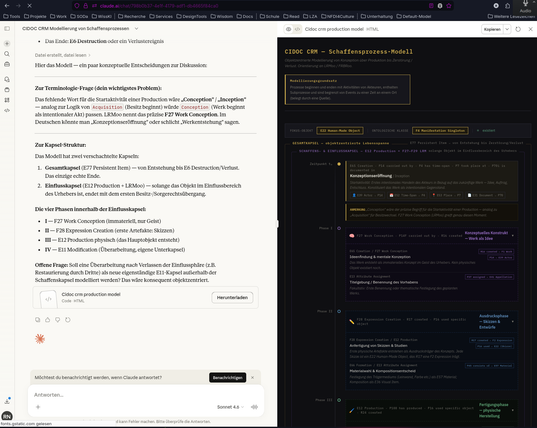Click the Herunterladen button
The image size is (537, 428).
click(x=232, y=298)
